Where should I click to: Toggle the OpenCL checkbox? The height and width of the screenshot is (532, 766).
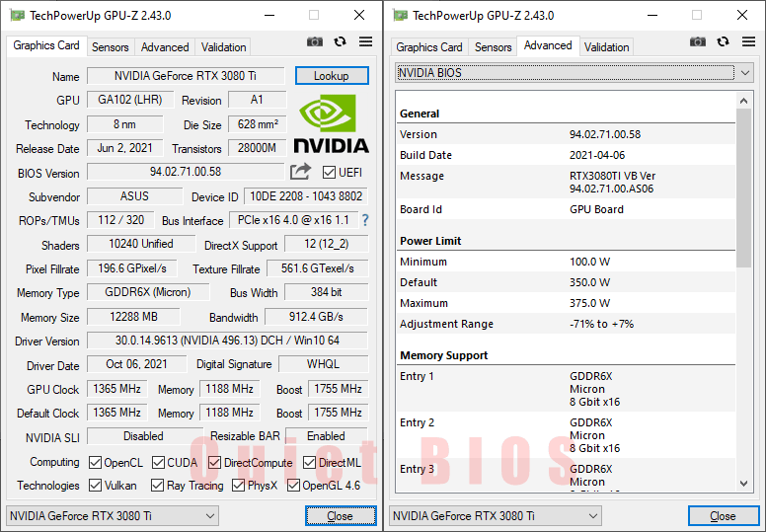tap(96, 463)
